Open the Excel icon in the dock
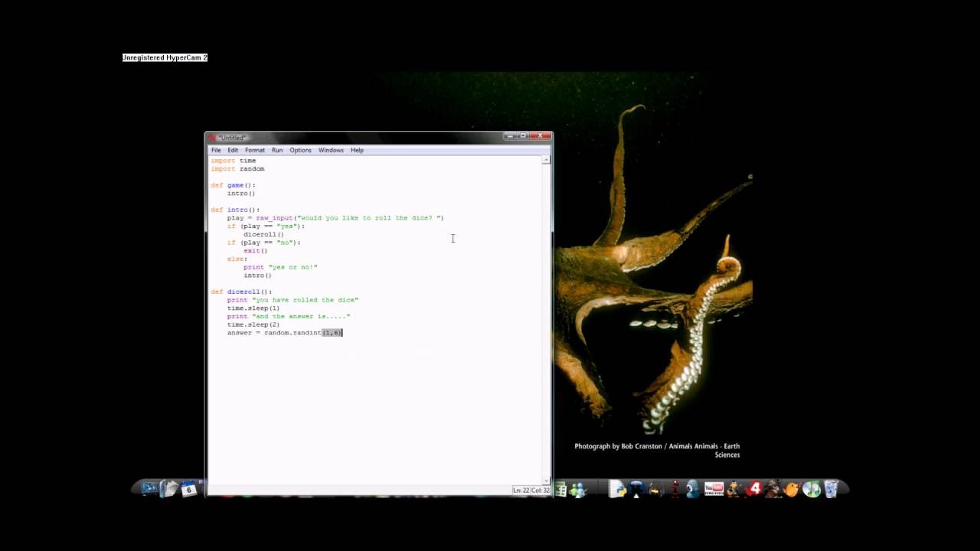This screenshot has height=551, width=980. point(561,490)
